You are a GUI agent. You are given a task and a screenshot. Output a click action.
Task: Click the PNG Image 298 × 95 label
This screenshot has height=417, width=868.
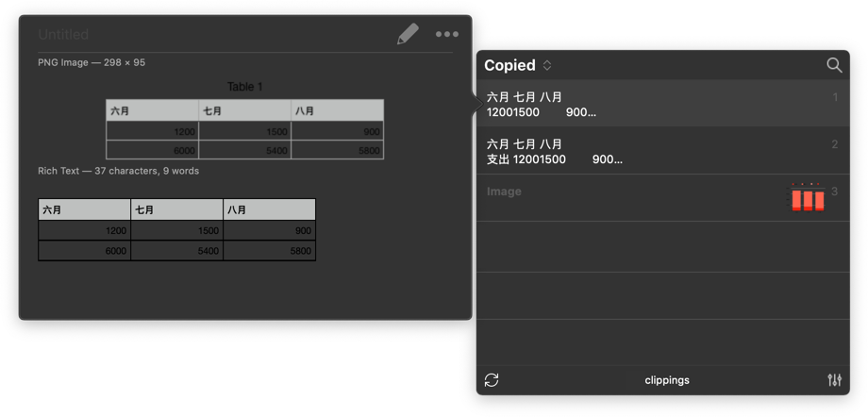92,63
